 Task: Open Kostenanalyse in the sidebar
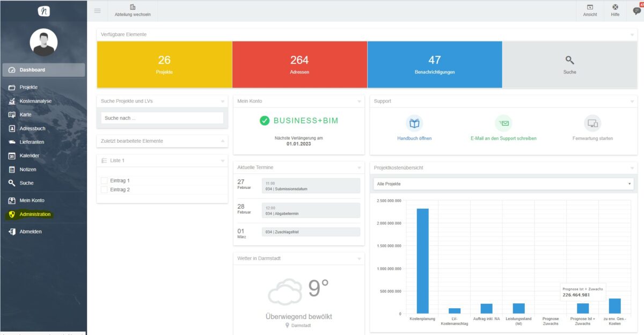(x=35, y=101)
